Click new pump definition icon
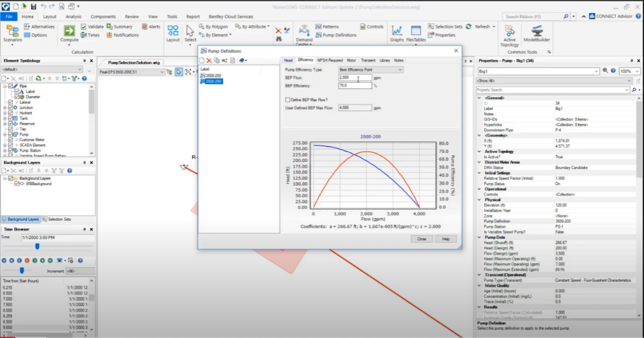 point(202,60)
